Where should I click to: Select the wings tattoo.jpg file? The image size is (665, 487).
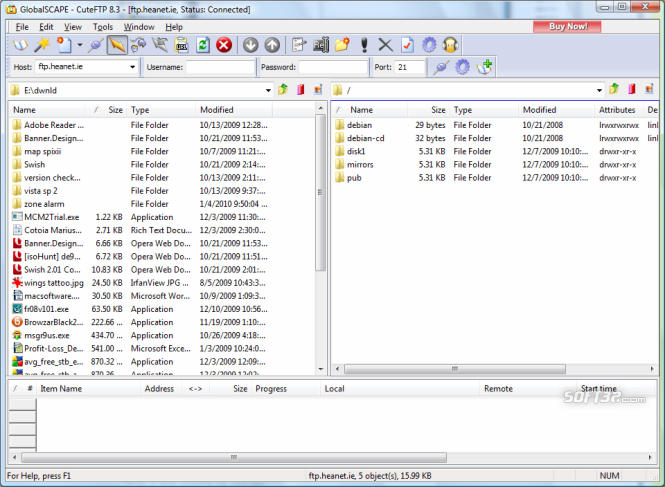pyautogui.click(x=54, y=283)
